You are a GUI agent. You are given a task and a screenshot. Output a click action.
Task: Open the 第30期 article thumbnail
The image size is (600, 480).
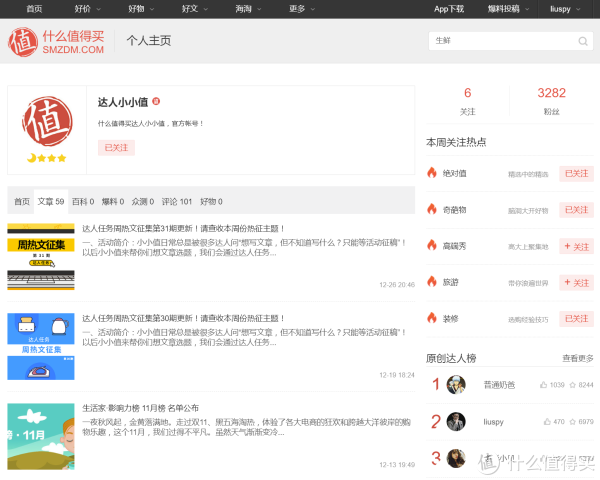tap(41, 346)
